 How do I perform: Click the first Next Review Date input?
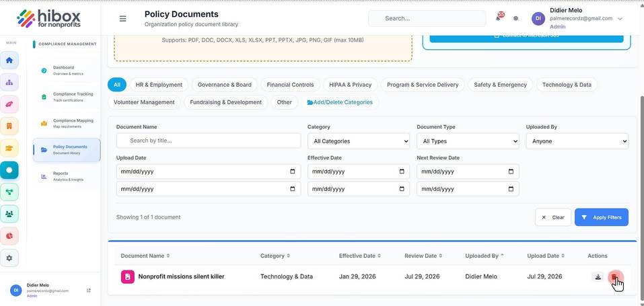tap(468, 171)
